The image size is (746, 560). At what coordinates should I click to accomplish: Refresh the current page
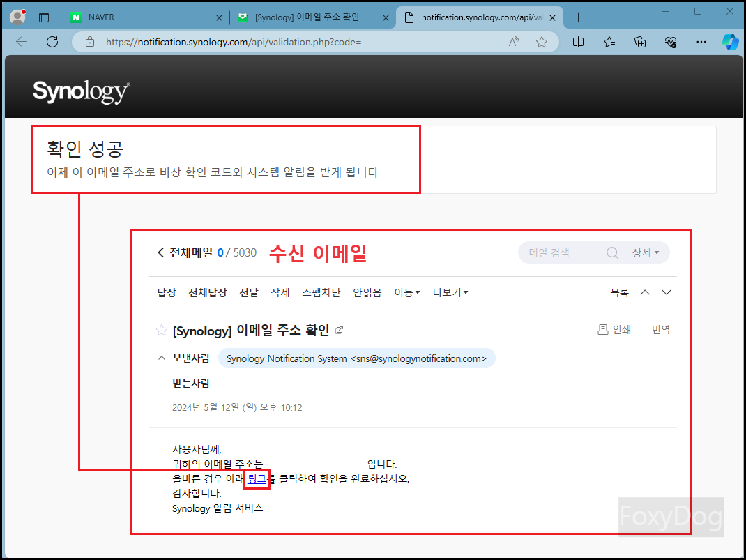point(52,42)
